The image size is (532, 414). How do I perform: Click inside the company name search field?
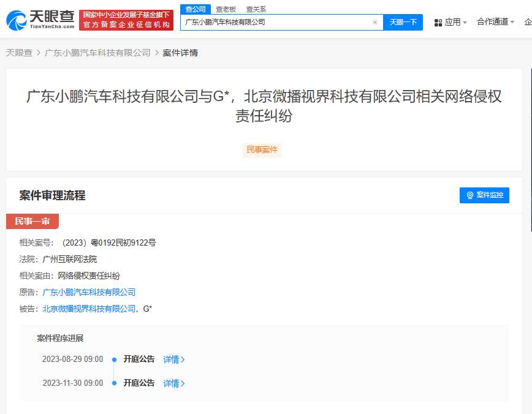pos(276,22)
